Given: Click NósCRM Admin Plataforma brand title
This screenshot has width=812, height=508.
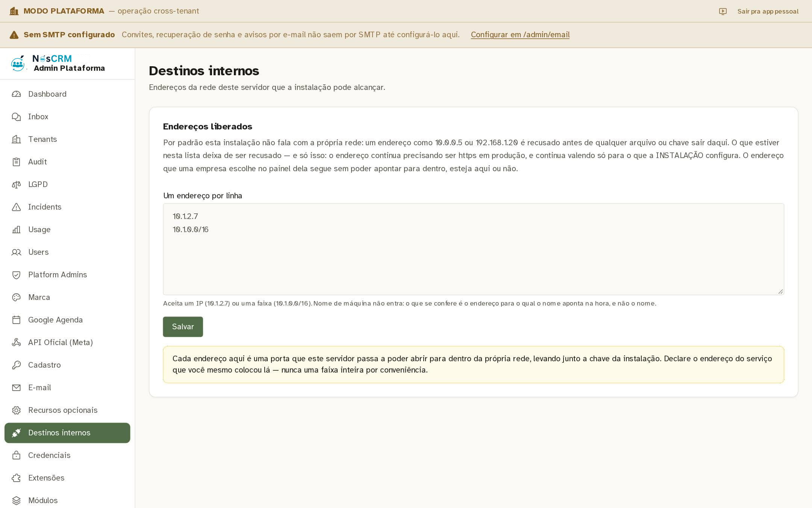Looking at the screenshot, I should point(69,63).
